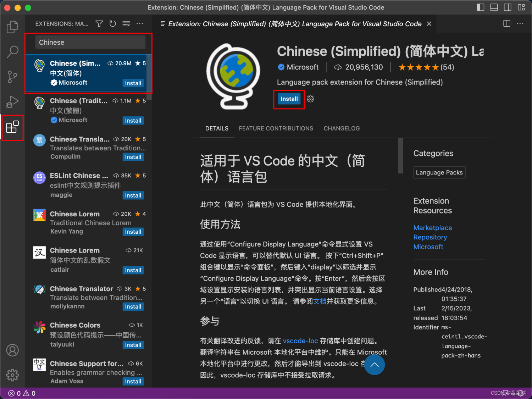
Task: Select Chinese Translator extension in list
Action: click(x=88, y=298)
